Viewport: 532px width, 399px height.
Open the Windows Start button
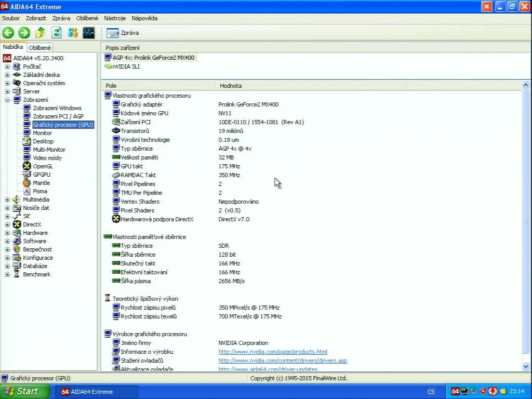point(24,392)
